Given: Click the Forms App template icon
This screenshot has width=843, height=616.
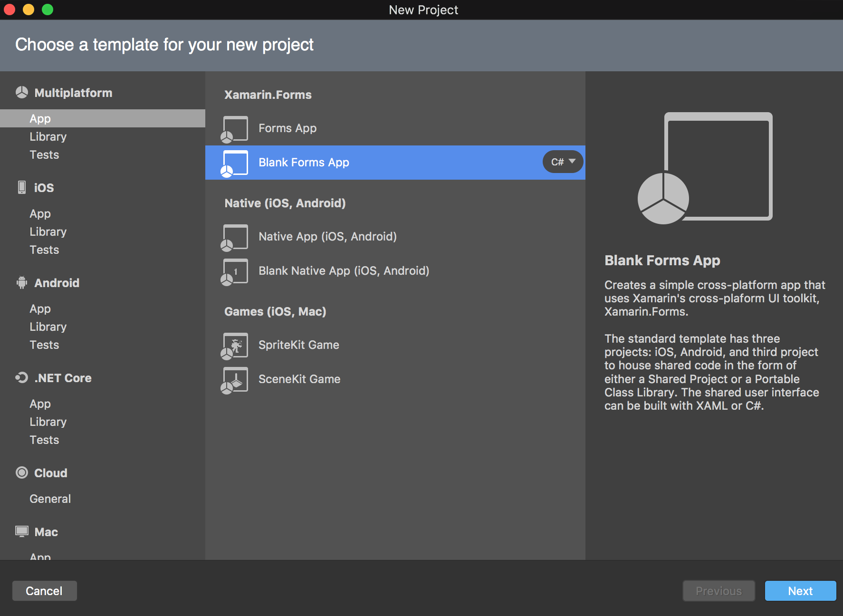Looking at the screenshot, I should click(x=235, y=128).
